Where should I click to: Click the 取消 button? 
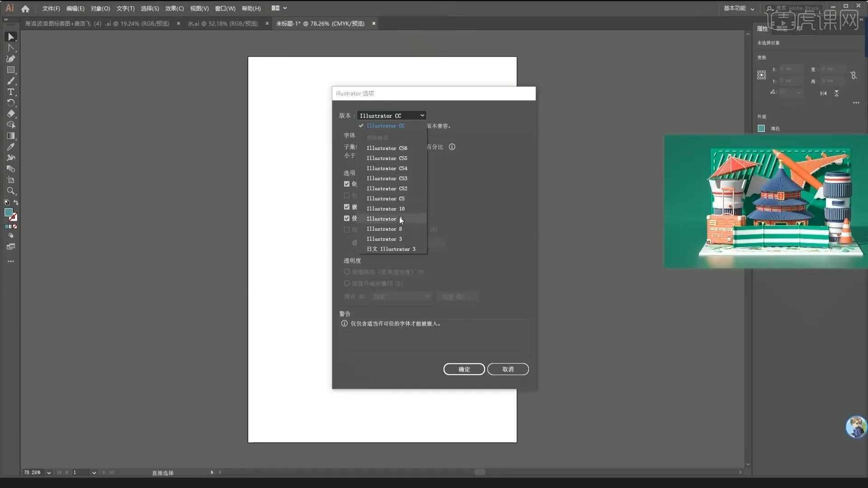click(x=508, y=369)
